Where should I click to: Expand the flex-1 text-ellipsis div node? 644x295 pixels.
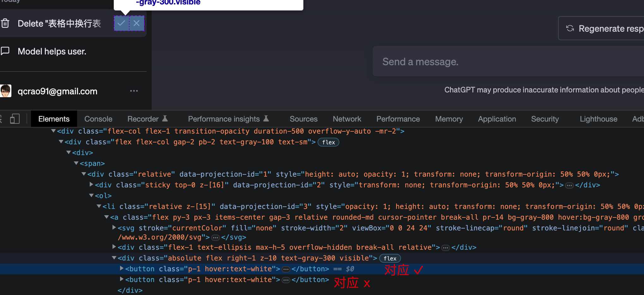coord(114,247)
